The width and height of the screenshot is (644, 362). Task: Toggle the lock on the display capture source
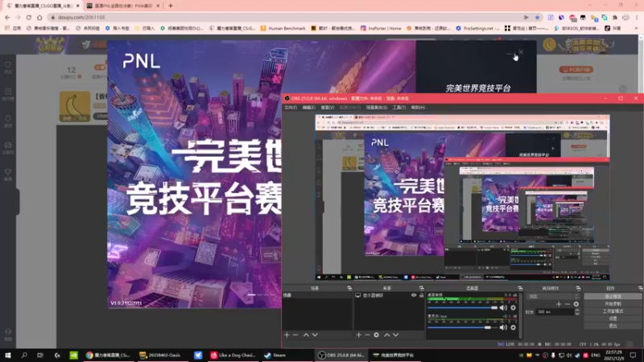click(x=421, y=295)
